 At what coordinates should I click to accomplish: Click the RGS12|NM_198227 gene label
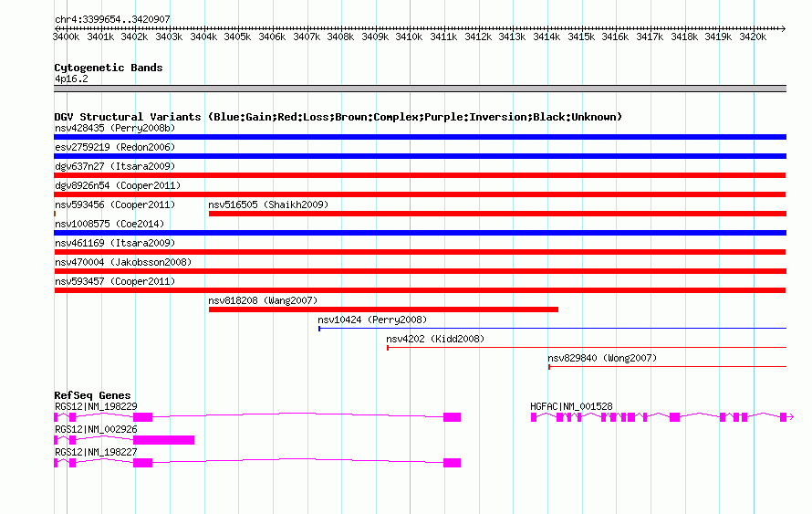(96, 452)
